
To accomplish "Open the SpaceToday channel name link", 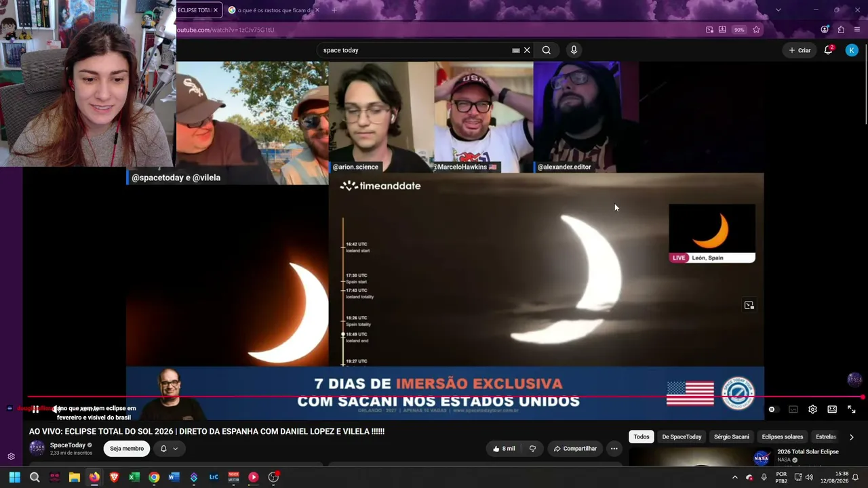I will 68,445.
